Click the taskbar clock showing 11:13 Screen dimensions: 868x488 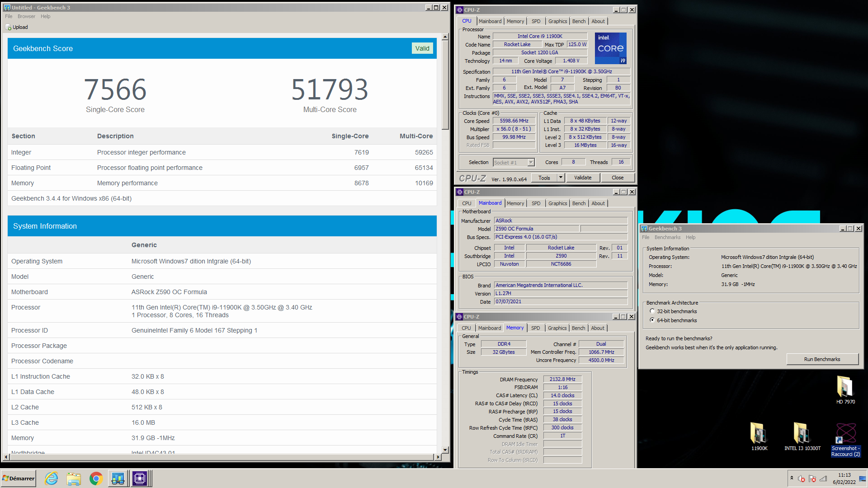coord(844,479)
